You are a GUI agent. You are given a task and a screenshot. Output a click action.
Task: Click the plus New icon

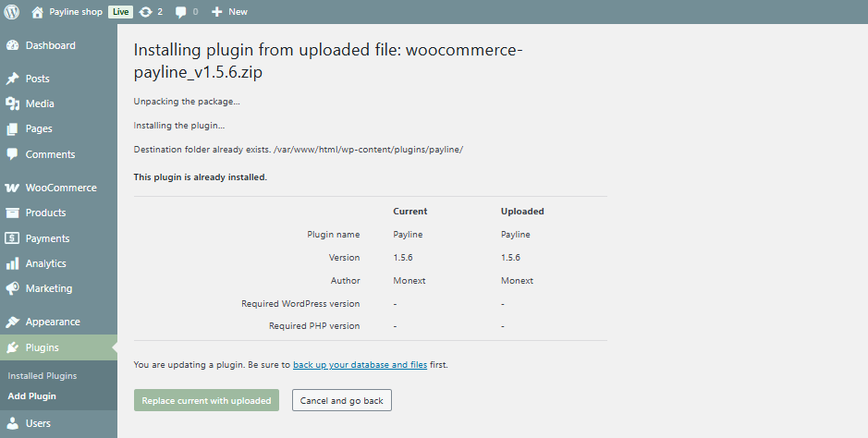click(217, 12)
